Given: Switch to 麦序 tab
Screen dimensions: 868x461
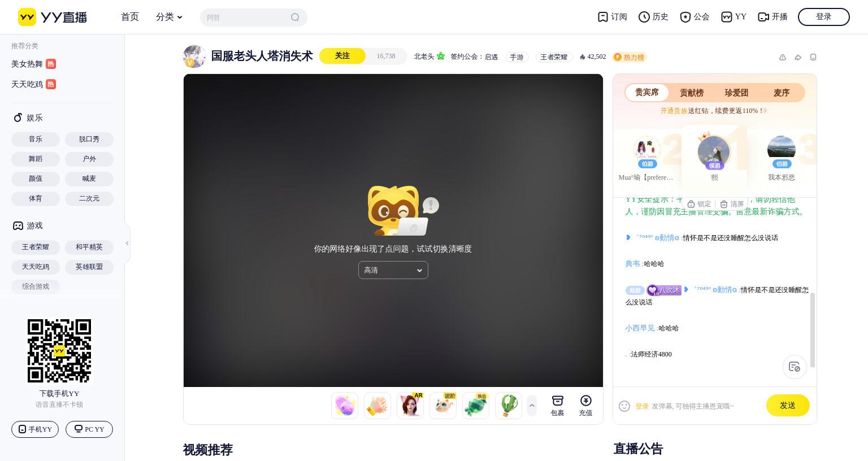Looking at the screenshot, I should 782,93.
